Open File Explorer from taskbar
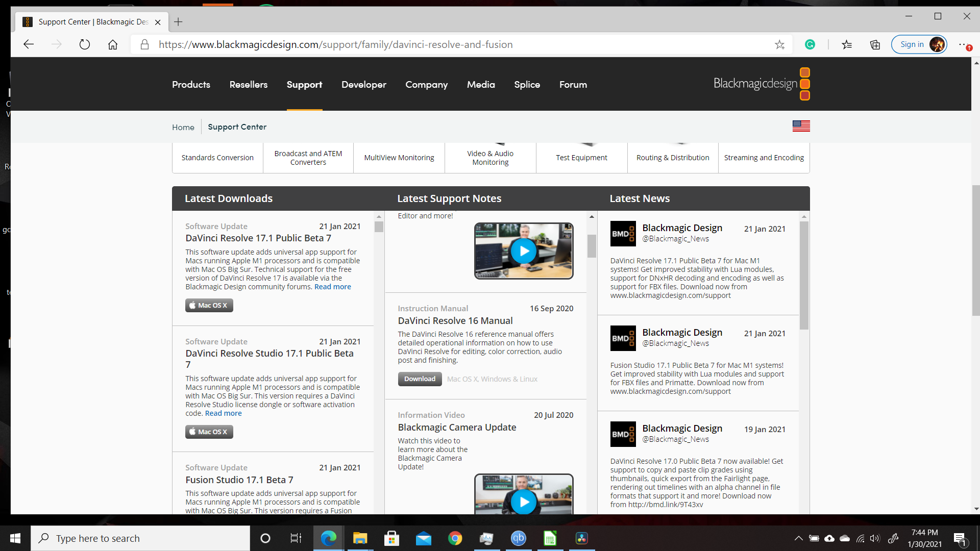The width and height of the screenshot is (980, 551). click(360, 538)
